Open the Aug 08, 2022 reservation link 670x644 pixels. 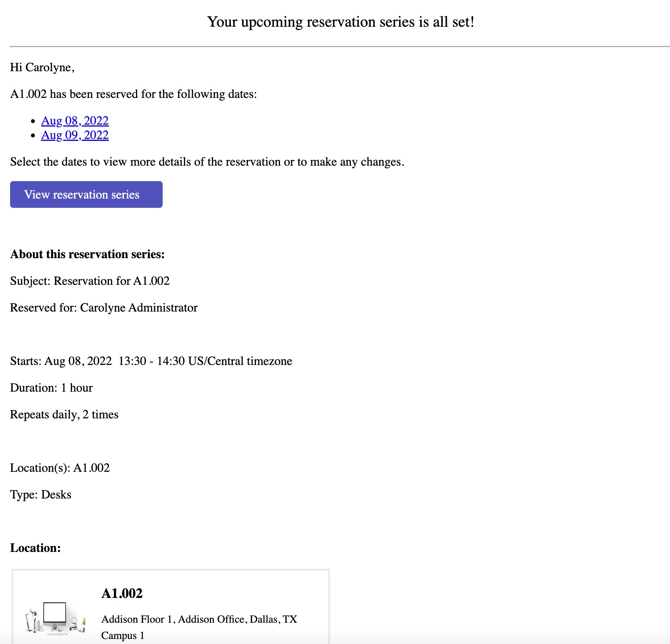(x=75, y=121)
